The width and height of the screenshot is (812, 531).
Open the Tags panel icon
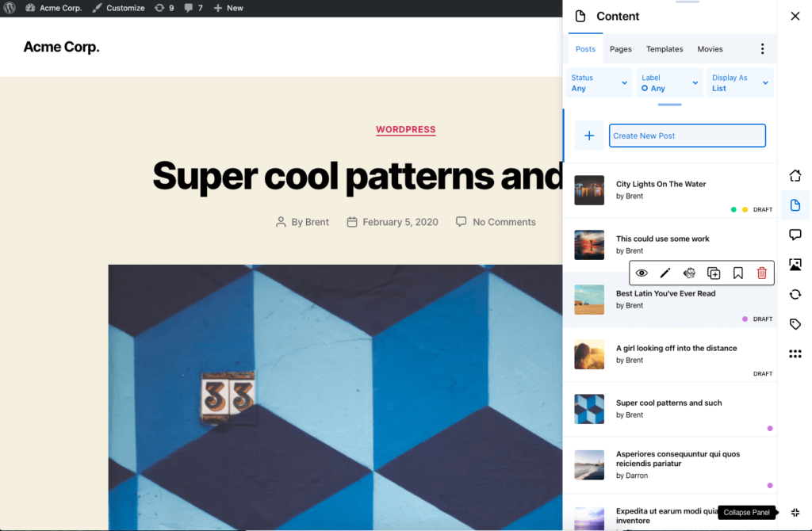click(x=795, y=324)
